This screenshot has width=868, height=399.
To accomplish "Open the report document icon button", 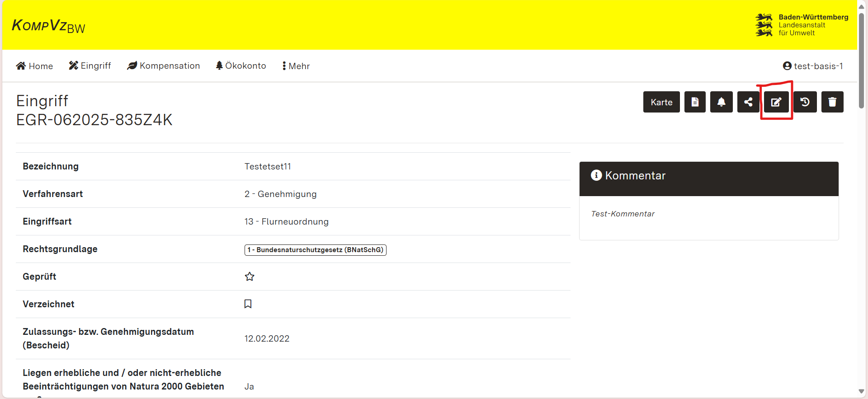I will point(695,102).
